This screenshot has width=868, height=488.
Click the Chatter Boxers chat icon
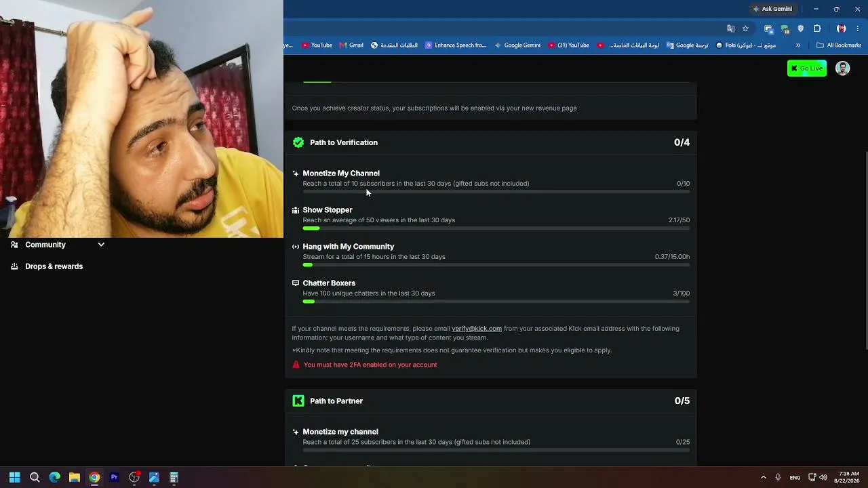(x=296, y=283)
